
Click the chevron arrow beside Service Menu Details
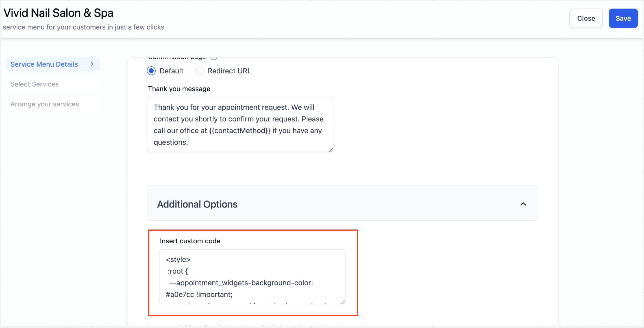92,64
